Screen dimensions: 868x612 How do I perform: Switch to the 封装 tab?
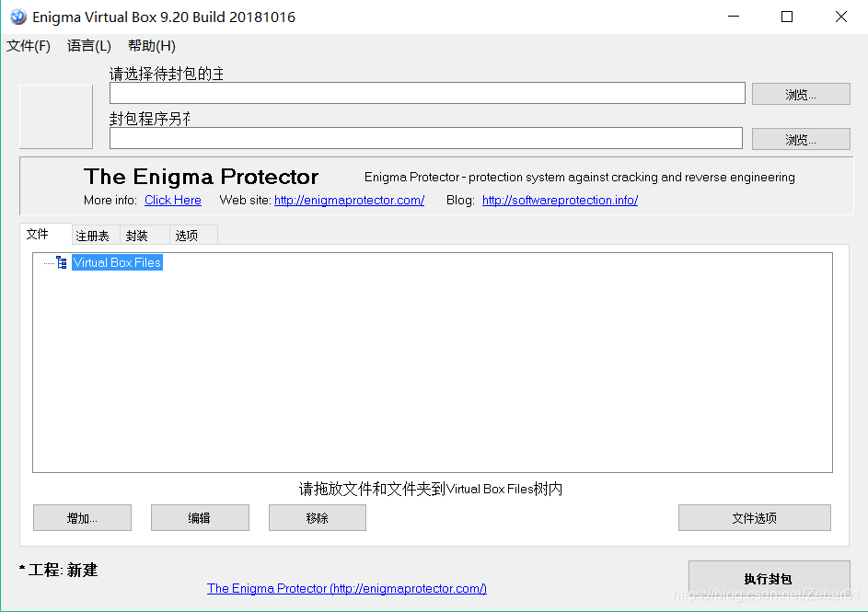point(144,236)
